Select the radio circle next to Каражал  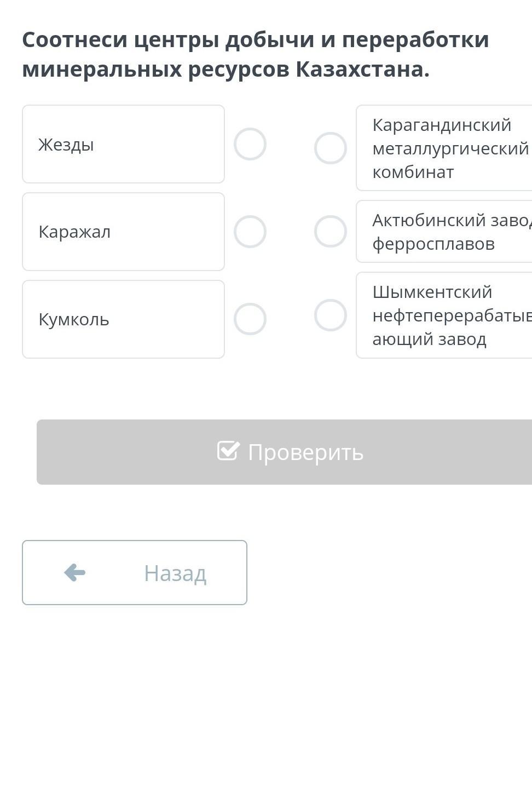tap(250, 232)
